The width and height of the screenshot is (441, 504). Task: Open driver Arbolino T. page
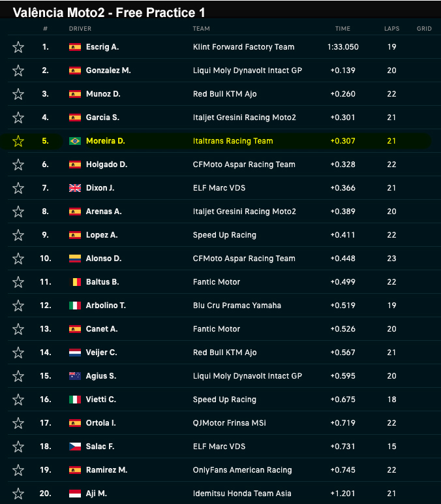(106, 306)
